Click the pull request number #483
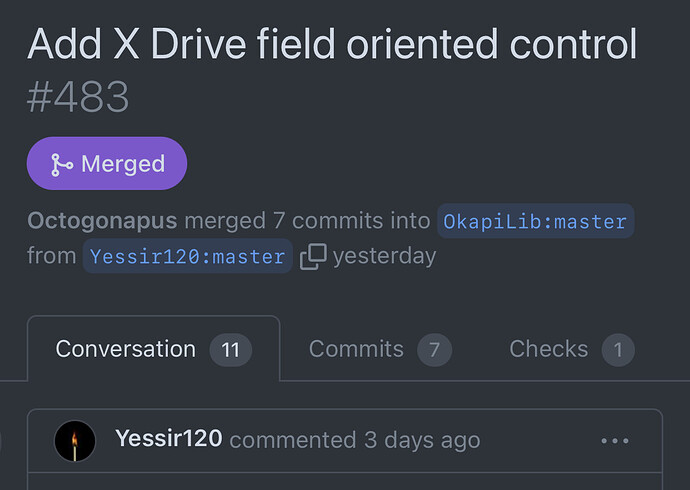Screen dimensions: 690x490 pos(78,97)
